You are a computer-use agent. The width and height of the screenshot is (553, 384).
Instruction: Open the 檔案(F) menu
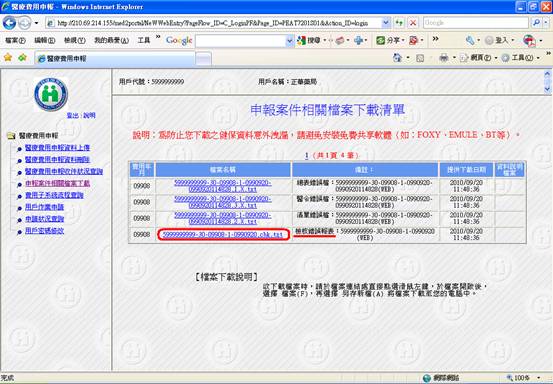coord(15,41)
